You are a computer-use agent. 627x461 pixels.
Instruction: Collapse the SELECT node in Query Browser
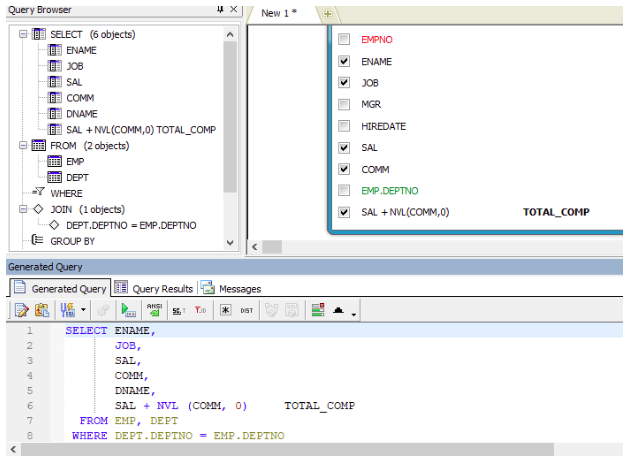tap(23, 34)
